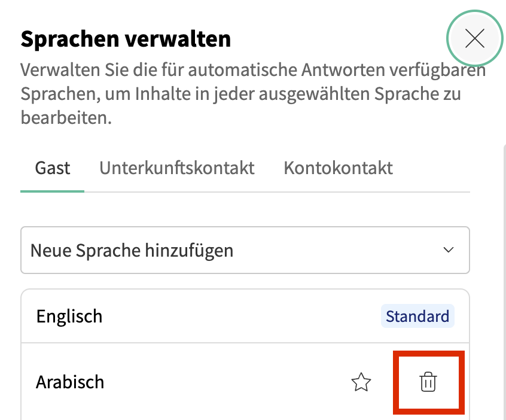Click the word bearbeiten in the description
This screenshot has width=506, height=420.
click(x=65, y=117)
